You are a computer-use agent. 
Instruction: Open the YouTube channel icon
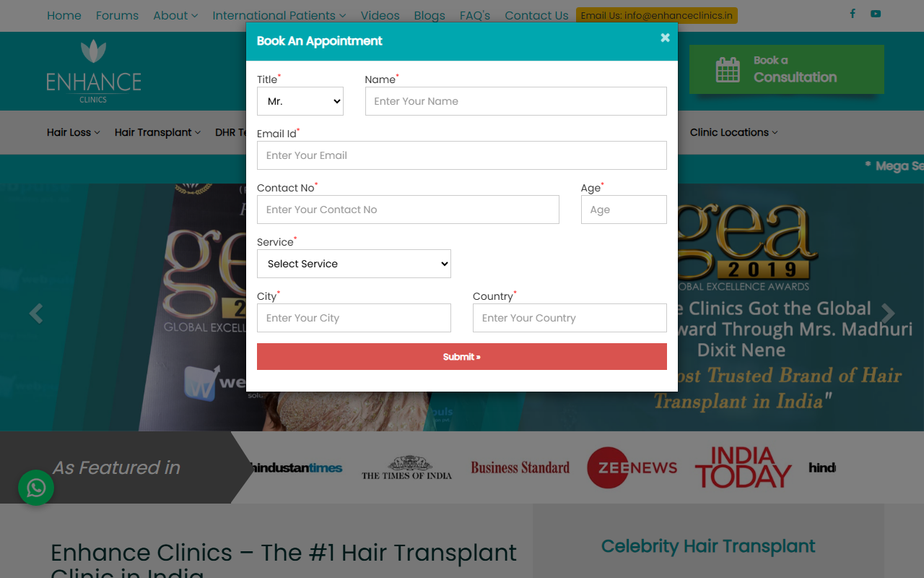click(876, 14)
